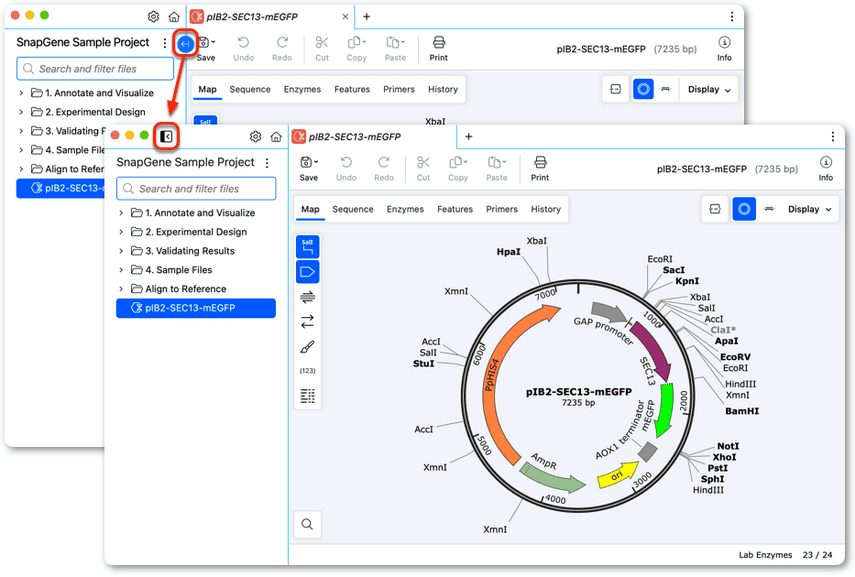Switch to History tab in front window
Screen dimensions: 855x577
(x=546, y=209)
